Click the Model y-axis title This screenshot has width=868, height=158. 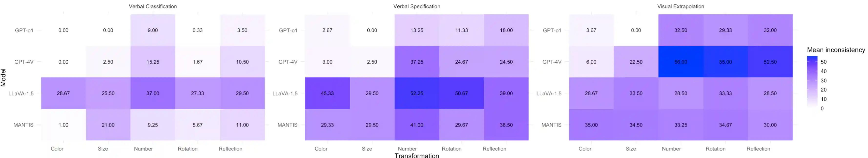click(x=3, y=77)
